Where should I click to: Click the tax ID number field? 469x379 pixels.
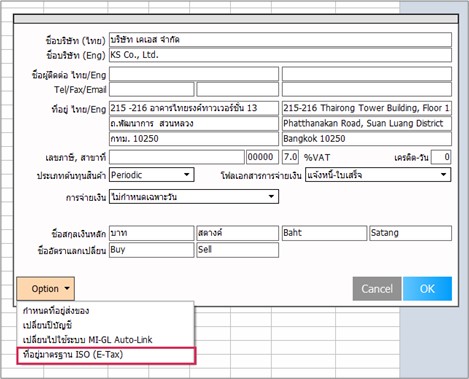177,157
